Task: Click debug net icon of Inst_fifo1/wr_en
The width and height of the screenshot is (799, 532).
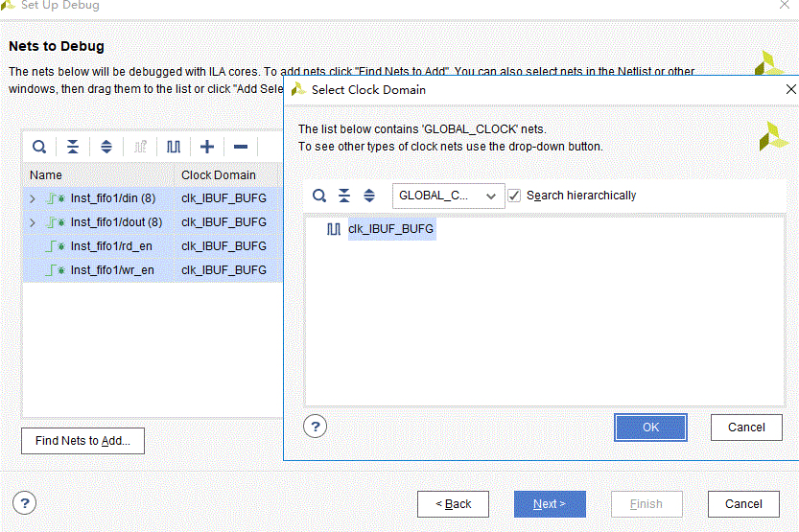Action: 56,269
